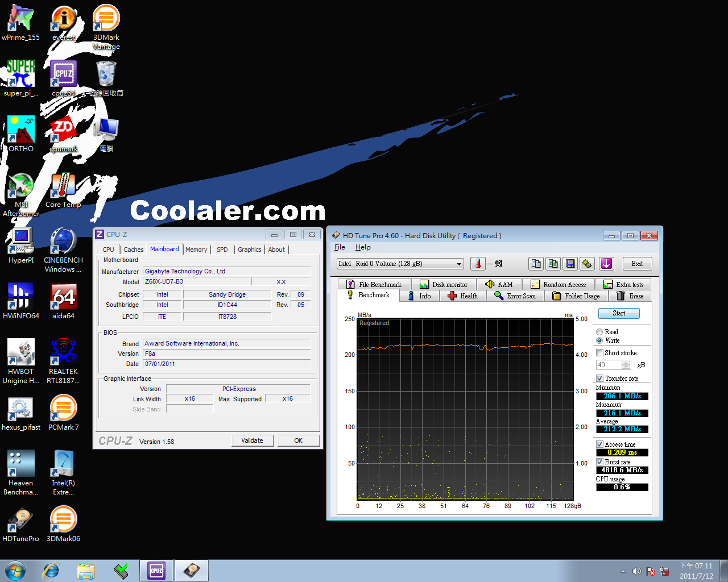This screenshot has height=582, width=728.
Task: Switch to the Random Access tab
Action: (x=558, y=285)
